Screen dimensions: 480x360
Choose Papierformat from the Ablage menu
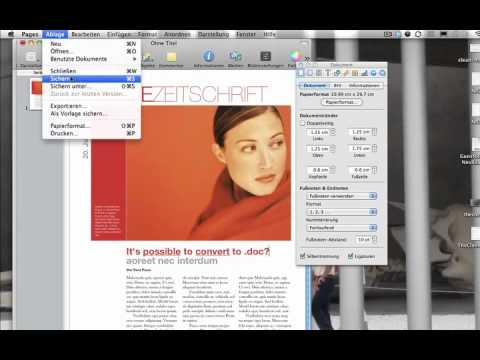[91, 126]
